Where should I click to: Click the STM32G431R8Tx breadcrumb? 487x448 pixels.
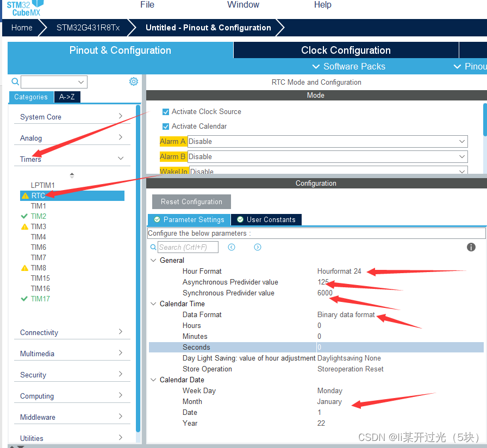[x=88, y=28]
